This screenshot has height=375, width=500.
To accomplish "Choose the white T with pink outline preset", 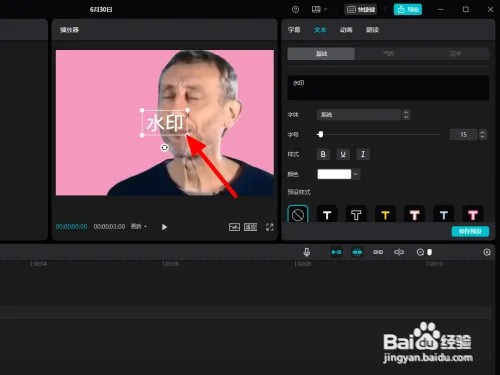I will pos(414,215).
